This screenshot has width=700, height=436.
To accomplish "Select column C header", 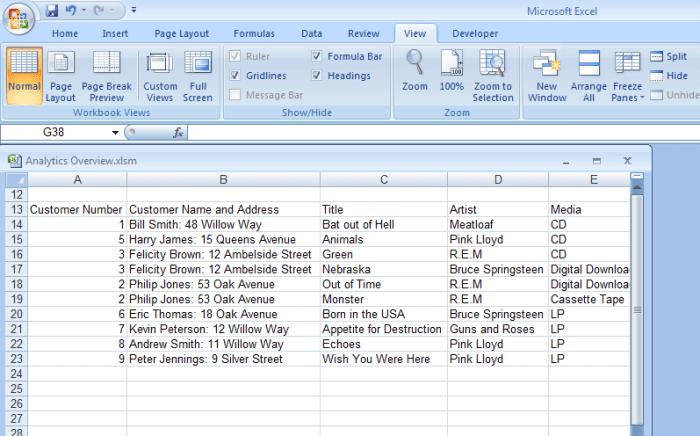I will tap(383, 180).
